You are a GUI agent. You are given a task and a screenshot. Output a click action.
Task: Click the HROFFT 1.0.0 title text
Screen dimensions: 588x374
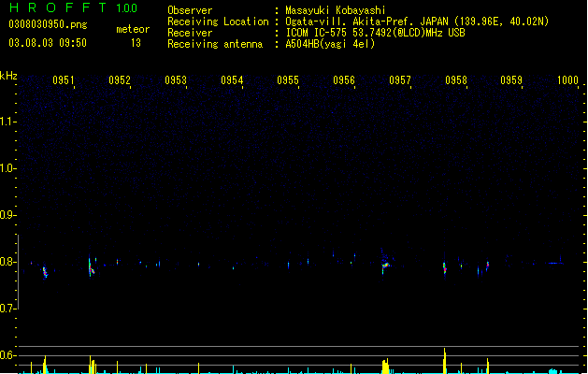(74, 7)
